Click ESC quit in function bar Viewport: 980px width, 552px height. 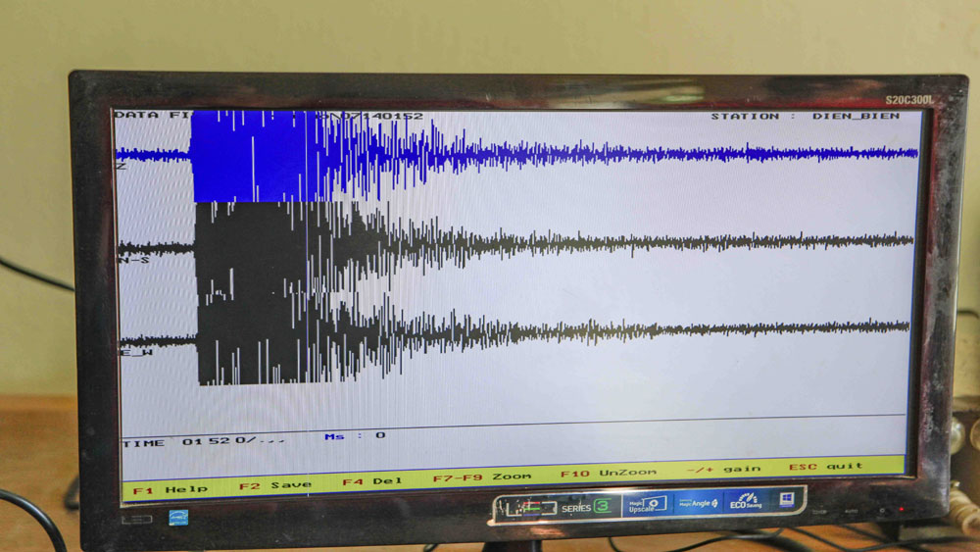825,466
